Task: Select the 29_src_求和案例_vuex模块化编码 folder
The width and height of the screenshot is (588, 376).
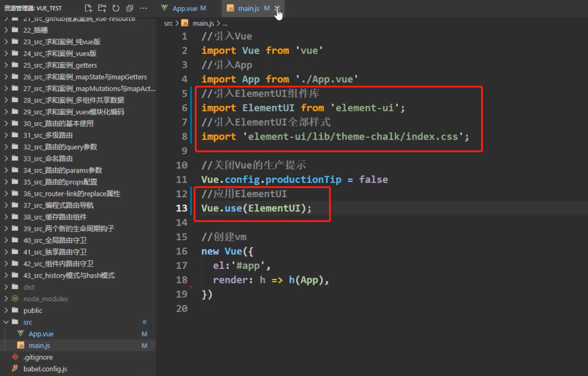Action: tap(78, 112)
